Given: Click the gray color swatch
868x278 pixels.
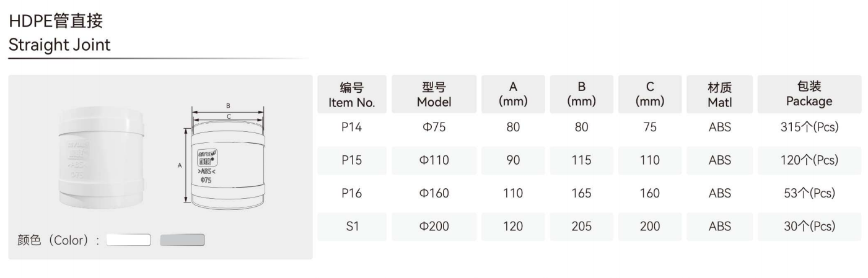Looking at the screenshot, I should (x=182, y=240).
